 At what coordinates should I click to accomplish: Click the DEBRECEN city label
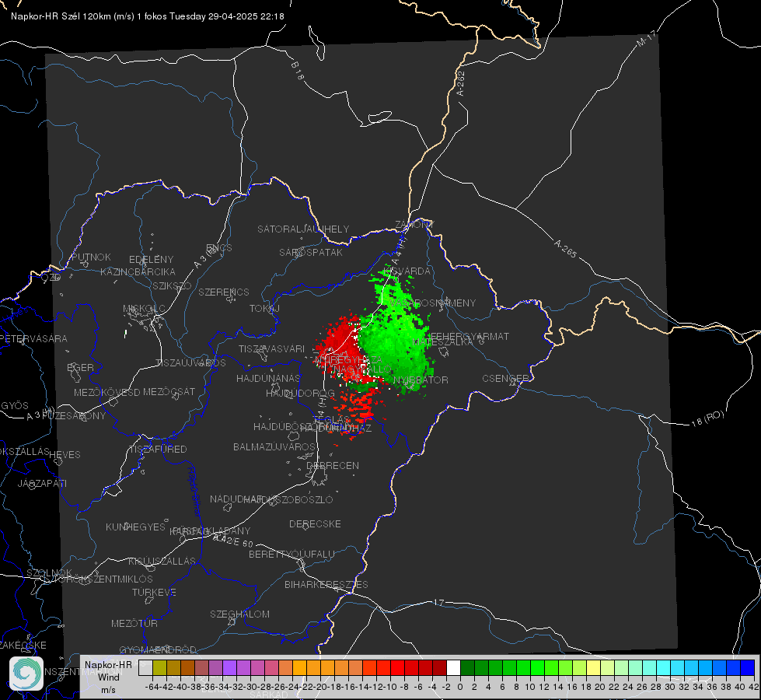333,465
